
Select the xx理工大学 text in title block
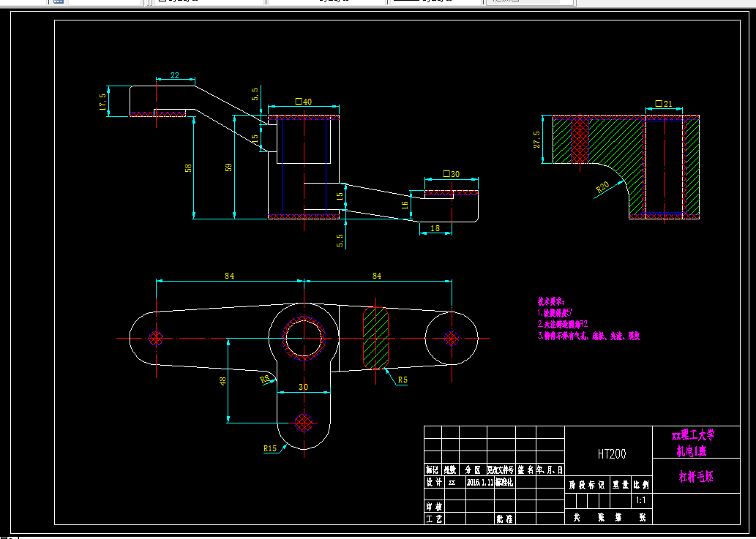(693, 435)
